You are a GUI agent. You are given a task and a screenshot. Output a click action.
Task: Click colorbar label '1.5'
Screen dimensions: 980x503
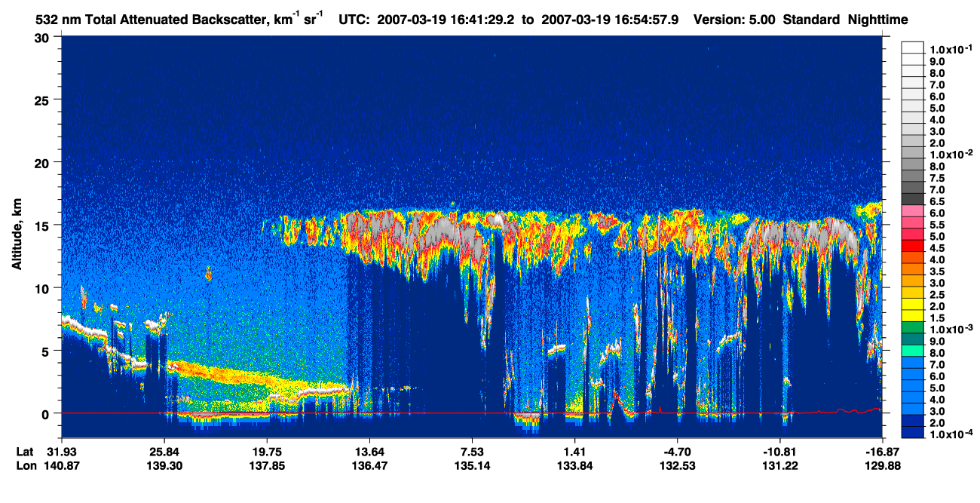937,317
